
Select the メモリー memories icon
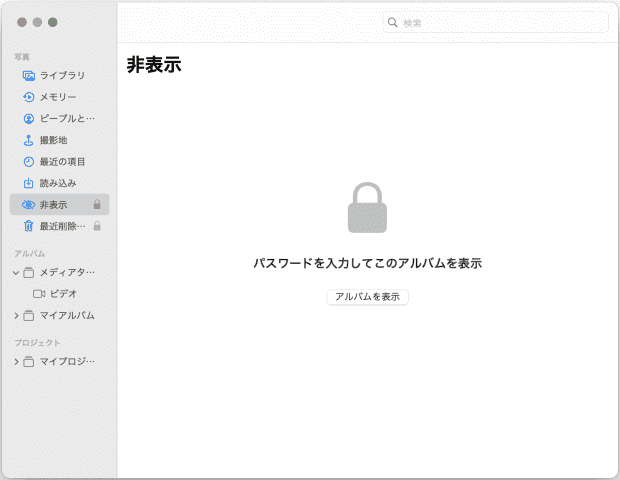(x=28, y=97)
